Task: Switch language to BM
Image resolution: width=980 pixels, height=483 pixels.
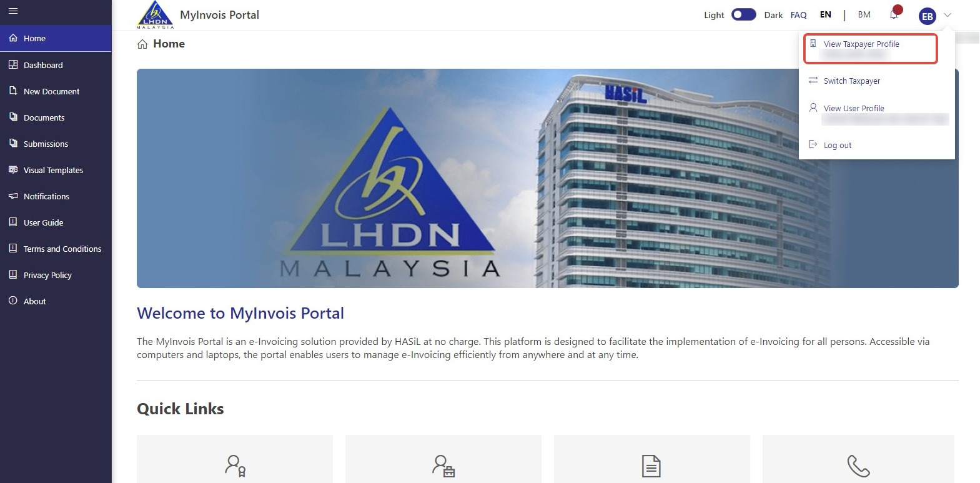Action: click(x=864, y=14)
